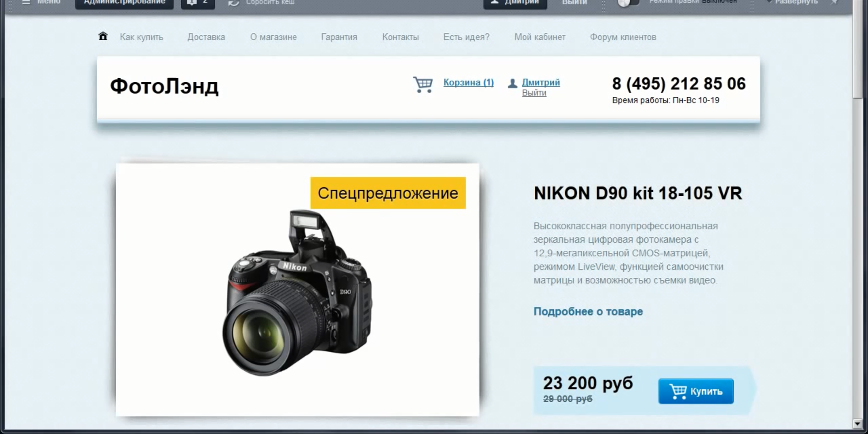The width and height of the screenshot is (868, 434).
Task: Open the Как купить menu item
Action: [x=142, y=37]
